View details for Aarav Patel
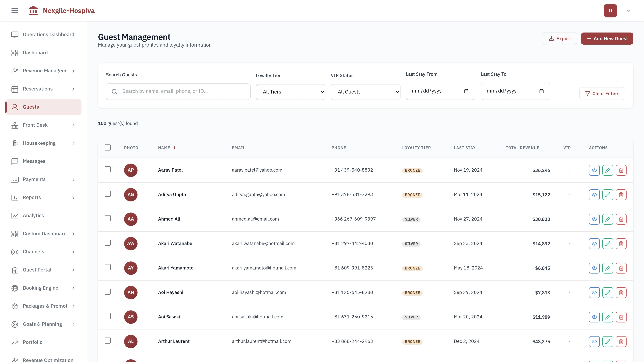The width and height of the screenshot is (644, 362). click(594, 170)
